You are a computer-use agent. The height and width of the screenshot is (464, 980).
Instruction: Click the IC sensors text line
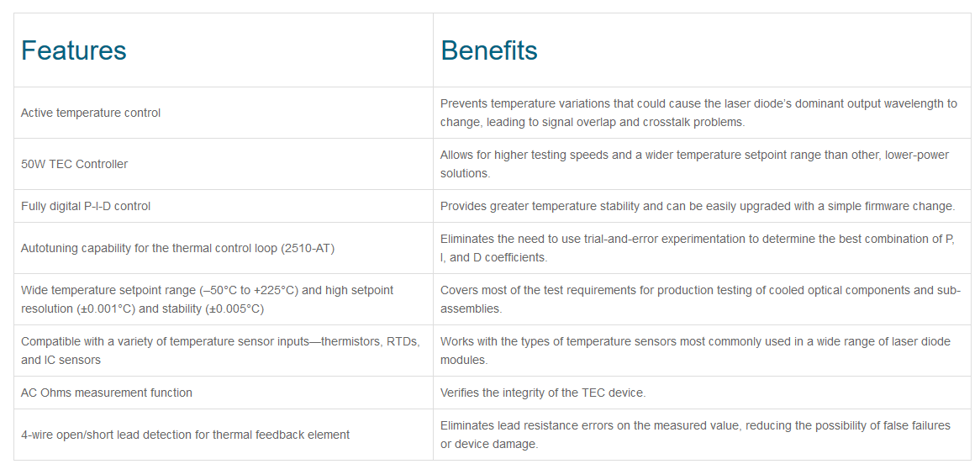point(61,361)
